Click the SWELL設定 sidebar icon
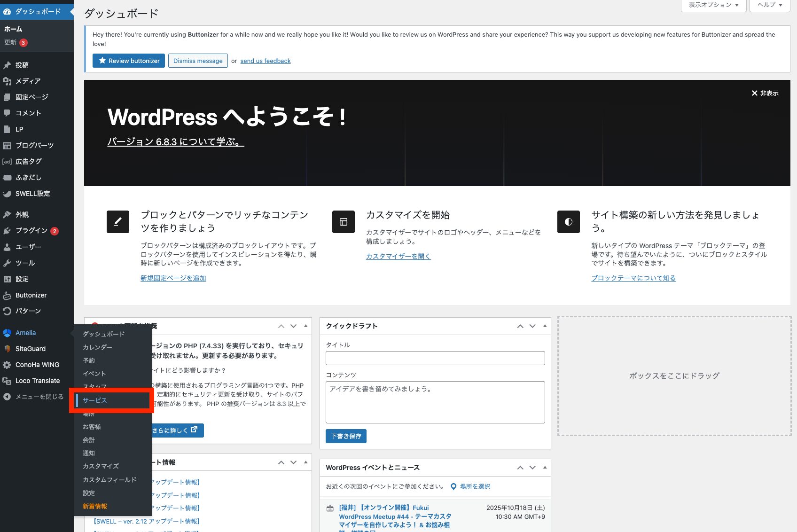The image size is (797, 532). tap(7, 194)
